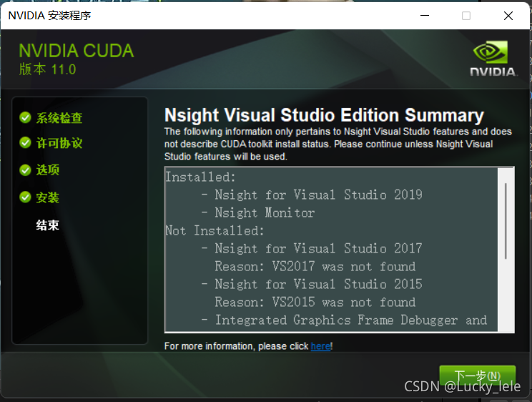Select the 许可协议 step label
The height and width of the screenshot is (402, 532).
[x=59, y=143]
